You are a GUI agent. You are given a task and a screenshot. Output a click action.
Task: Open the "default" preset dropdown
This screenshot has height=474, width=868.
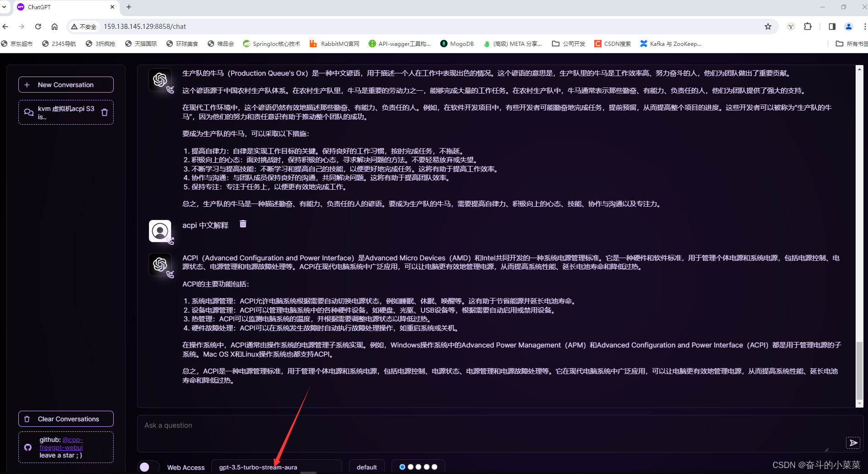click(367, 467)
